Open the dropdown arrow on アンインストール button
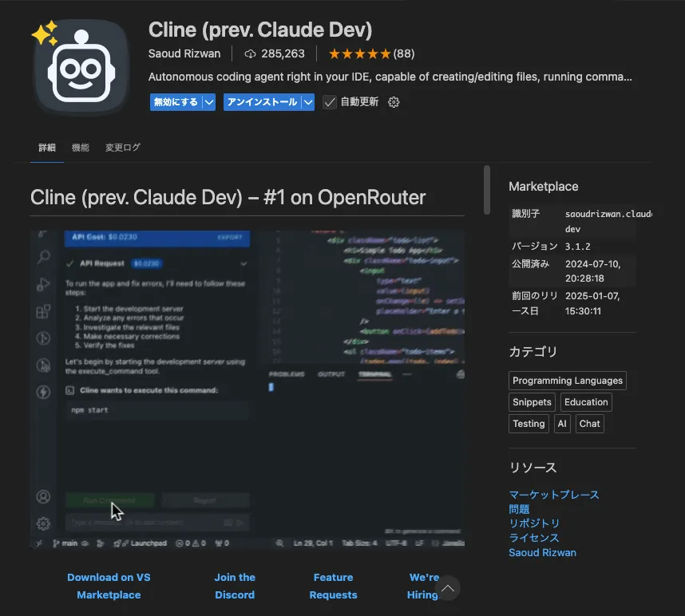685x616 pixels. coord(307,102)
